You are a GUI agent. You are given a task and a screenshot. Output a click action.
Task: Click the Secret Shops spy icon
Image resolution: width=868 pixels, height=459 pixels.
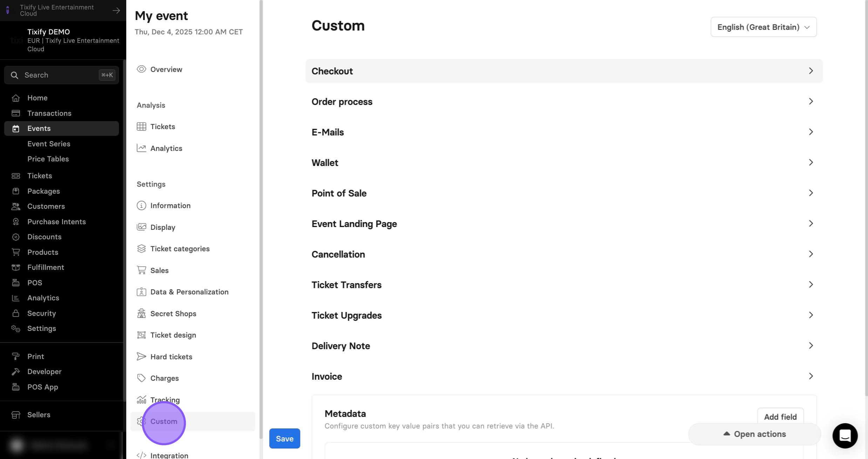141,313
